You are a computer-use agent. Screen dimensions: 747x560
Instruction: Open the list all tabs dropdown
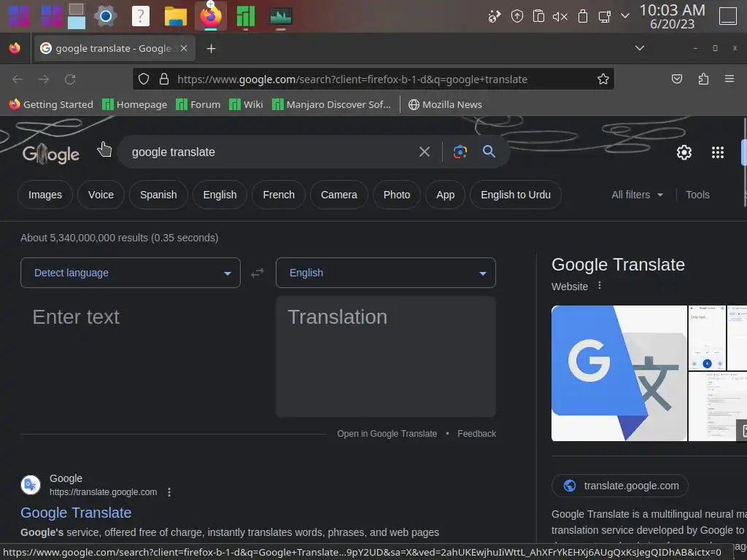[639, 48]
